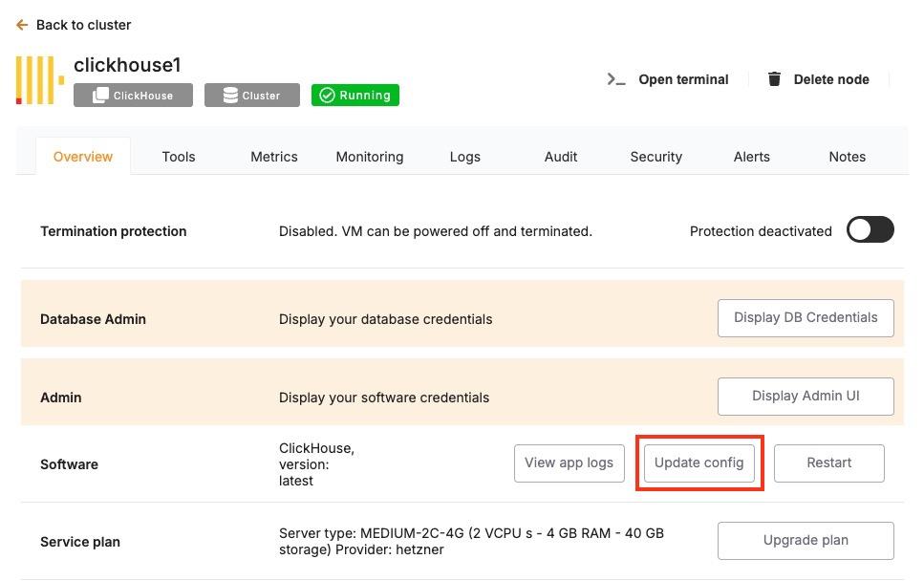
Task: Click the ClickHouse yellow bars logo
Action: pyautogui.click(x=39, y=80)
